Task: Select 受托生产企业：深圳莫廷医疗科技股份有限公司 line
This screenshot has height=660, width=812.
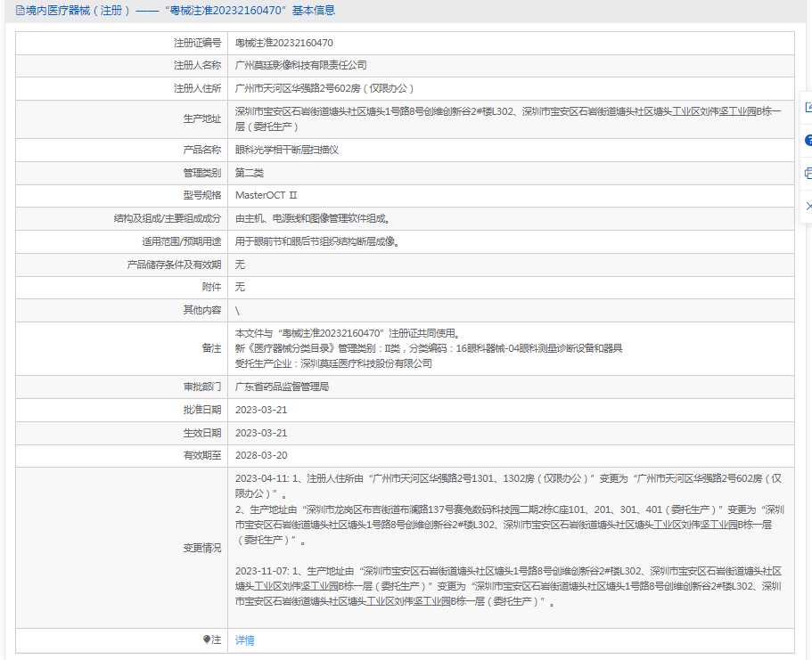Action: click(333, 363)
